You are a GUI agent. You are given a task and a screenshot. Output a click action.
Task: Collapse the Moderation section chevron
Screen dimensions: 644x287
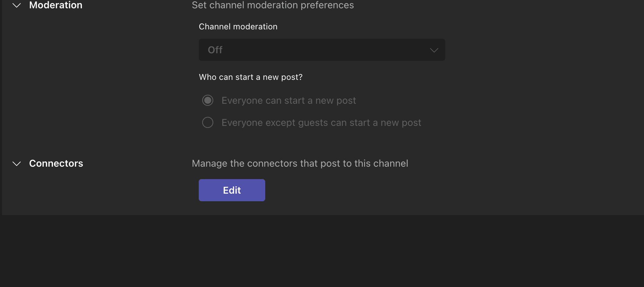(x=17, y=6)
